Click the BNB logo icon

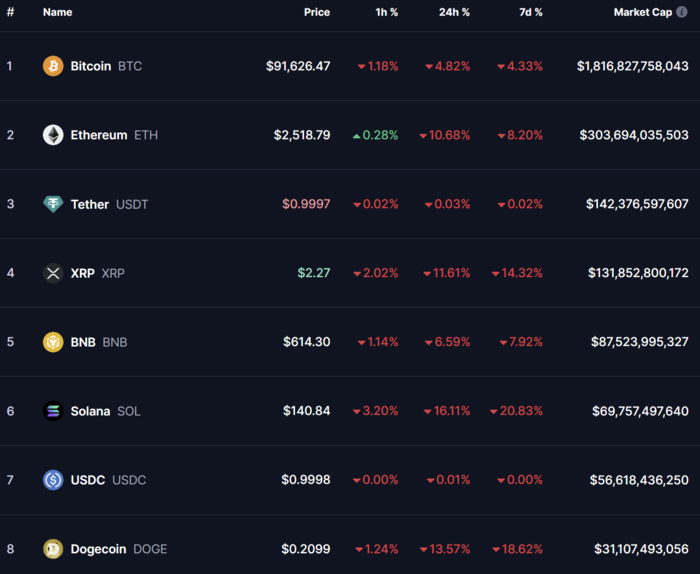click(x=53, y=342)
